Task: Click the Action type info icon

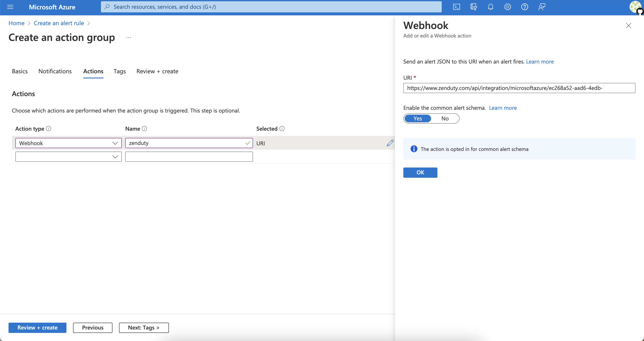Action: click(x=49, y=129)
